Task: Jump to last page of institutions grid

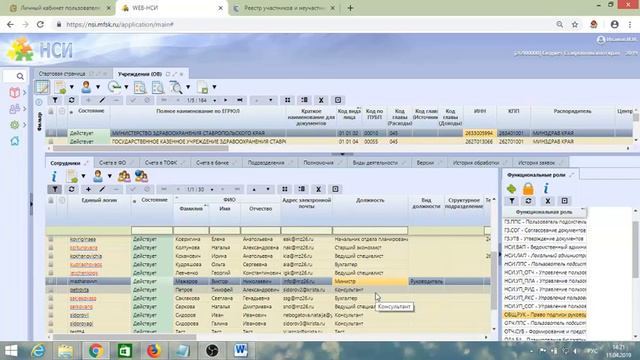Action: [x=240, y=100]
